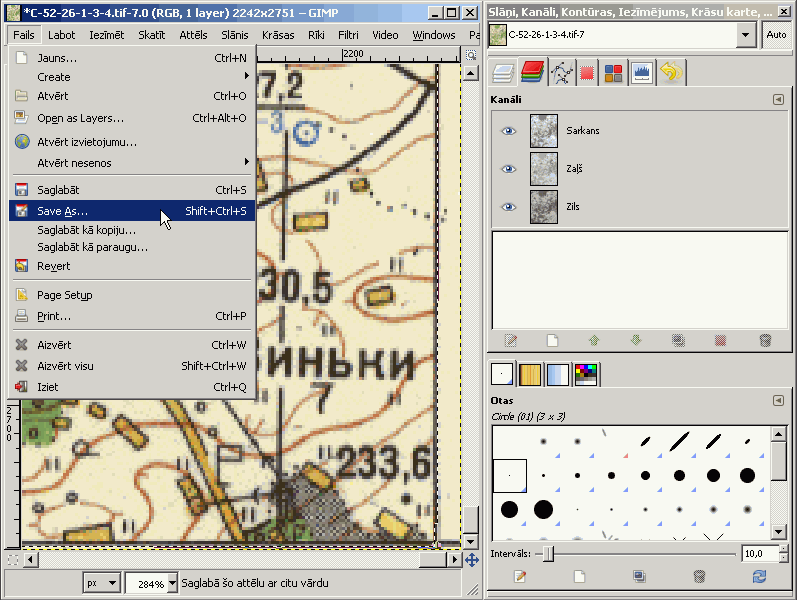797x600 pixels.
Task: Expand the Create submenu
Action: click(x=132, y=77)
